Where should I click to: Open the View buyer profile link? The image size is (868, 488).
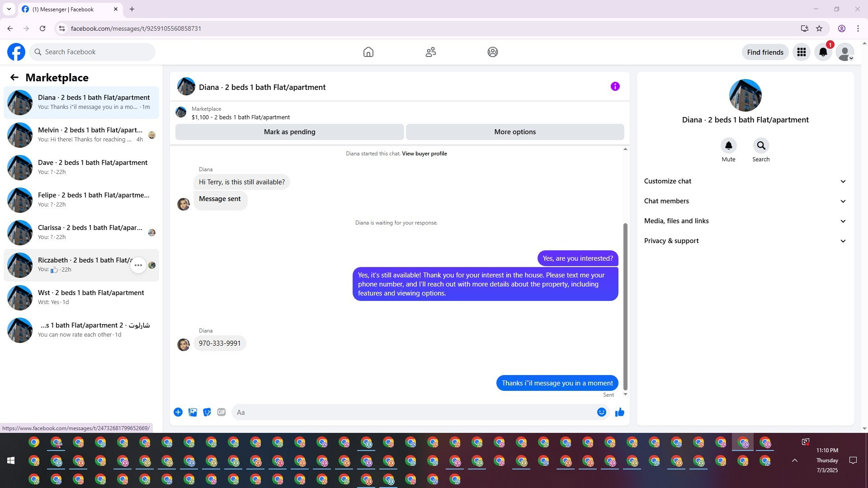(424, 154)
